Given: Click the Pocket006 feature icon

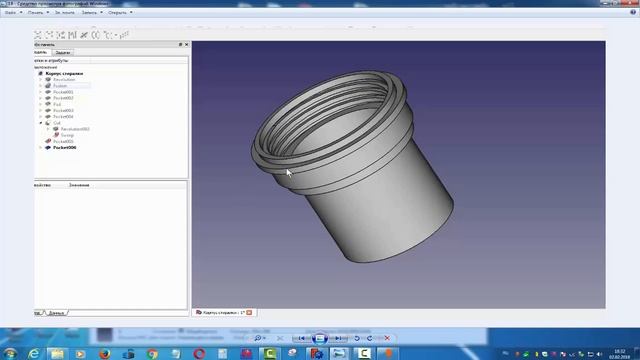Looking at the screenshot, I should [x=48, y=147].
